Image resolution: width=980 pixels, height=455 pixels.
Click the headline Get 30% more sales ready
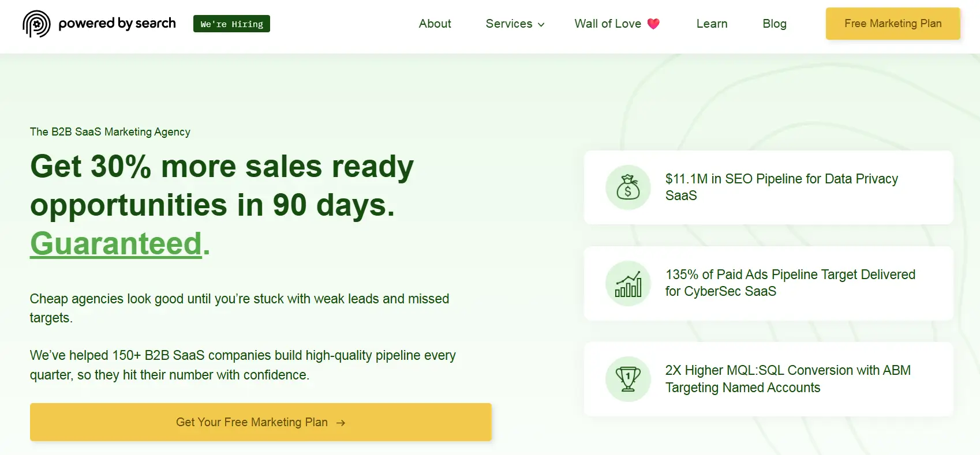pos(222,167)
